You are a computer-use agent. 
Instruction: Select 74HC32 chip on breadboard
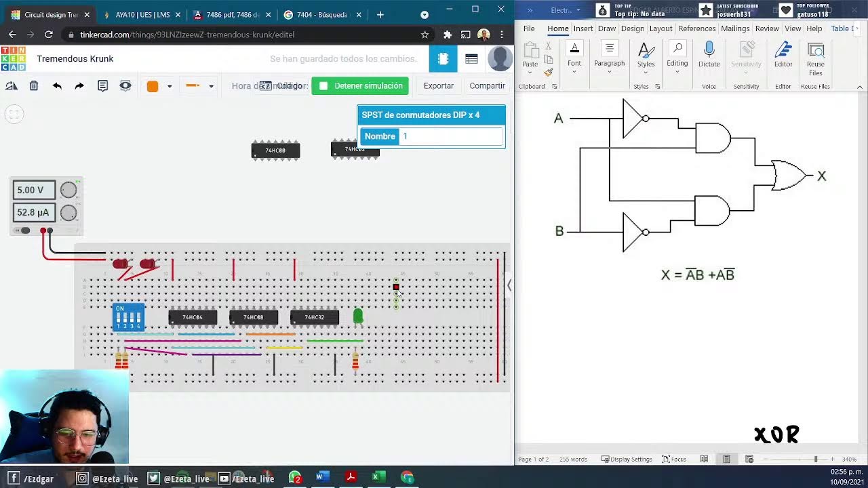click(x=315, y=317)
